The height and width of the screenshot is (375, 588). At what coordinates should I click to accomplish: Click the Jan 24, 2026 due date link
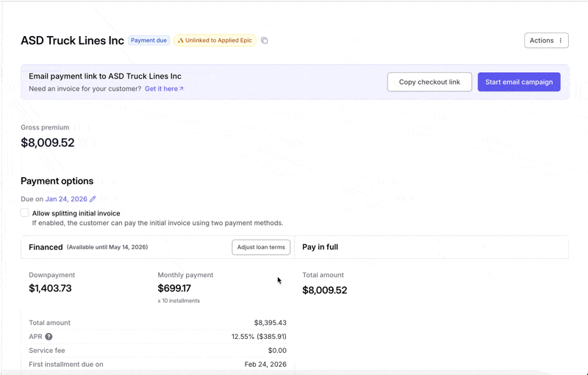[x=66, y=199]
